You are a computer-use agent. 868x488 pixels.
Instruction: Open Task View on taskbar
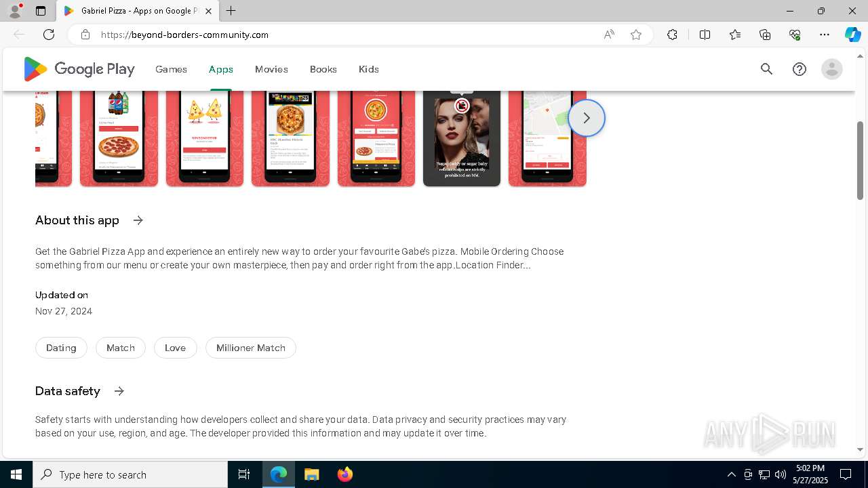244,474
